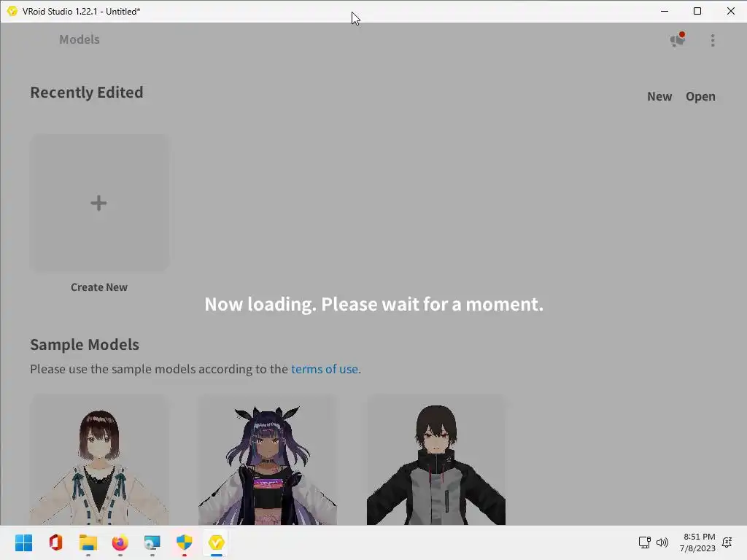The image size is (747, 560).
Task: Open the notification center tray icon
Action: tap(727, 542)
